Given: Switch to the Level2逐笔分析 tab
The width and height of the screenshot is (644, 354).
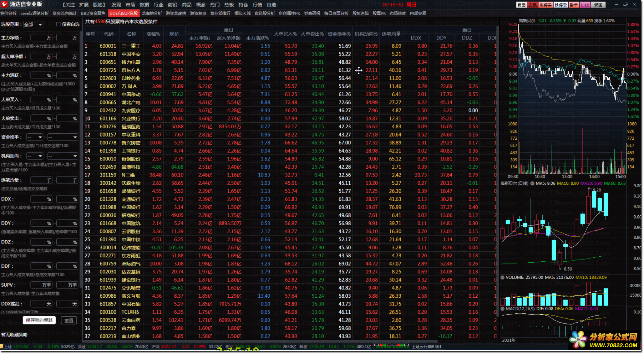Looking at the screenshot, I should 34,14.
